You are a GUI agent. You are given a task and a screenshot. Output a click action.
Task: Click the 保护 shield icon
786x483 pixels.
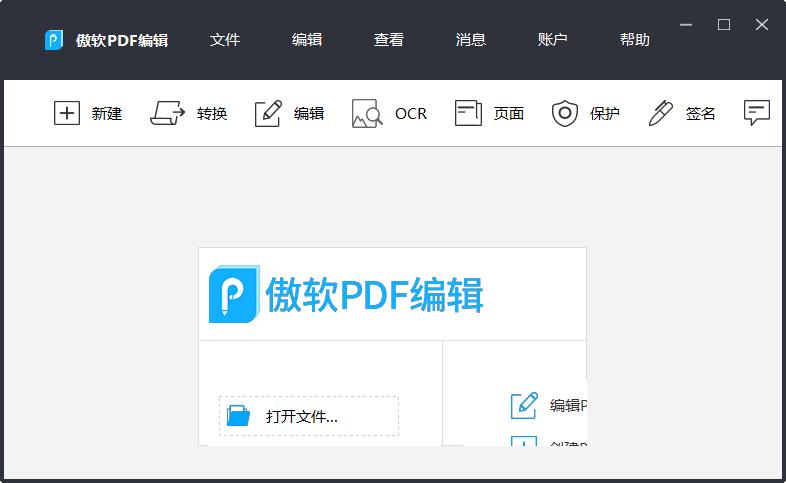point(565,113)
